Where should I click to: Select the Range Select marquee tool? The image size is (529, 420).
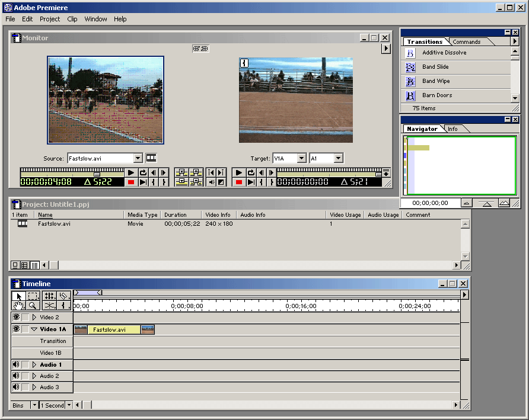tap(33, 296)
